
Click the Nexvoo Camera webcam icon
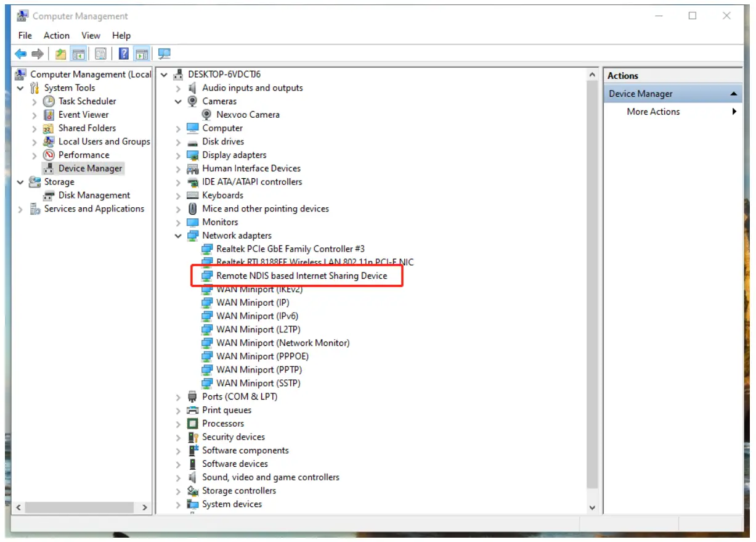coord(207,115)
